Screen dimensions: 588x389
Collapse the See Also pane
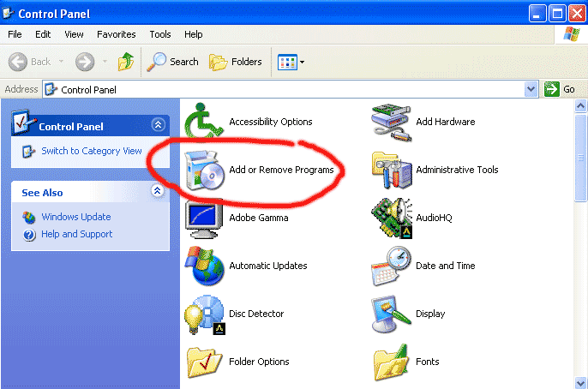[x=157, y=191]
